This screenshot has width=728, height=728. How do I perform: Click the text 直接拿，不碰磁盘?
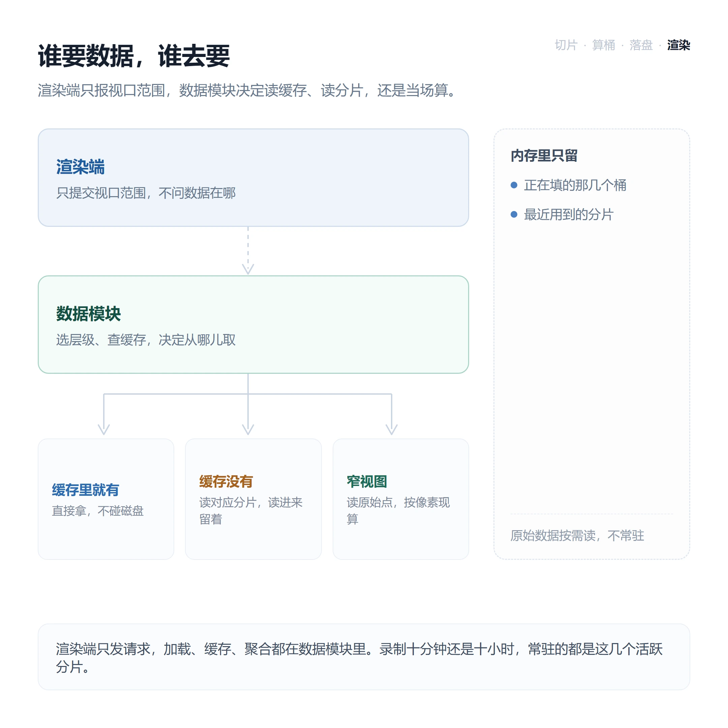coord(98,511)
